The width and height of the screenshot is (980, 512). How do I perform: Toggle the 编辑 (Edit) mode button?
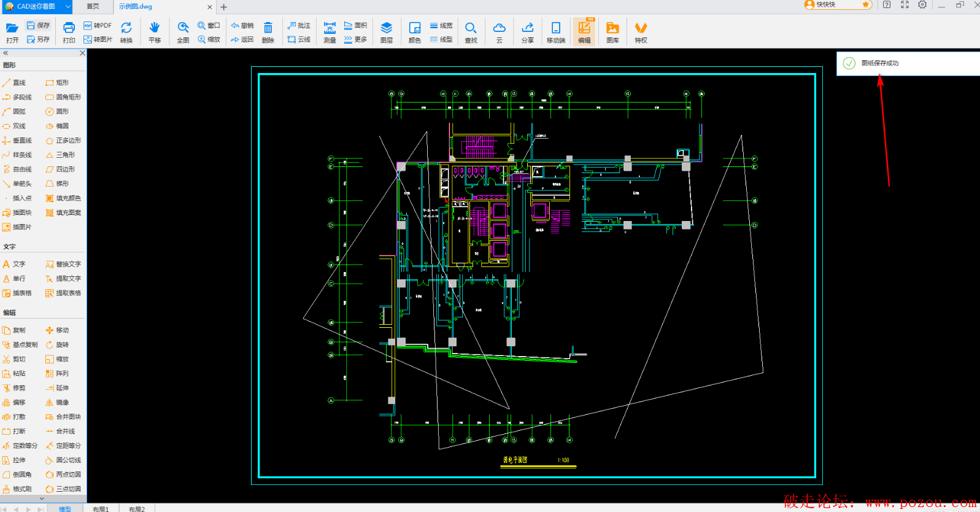tap(584, 32)
